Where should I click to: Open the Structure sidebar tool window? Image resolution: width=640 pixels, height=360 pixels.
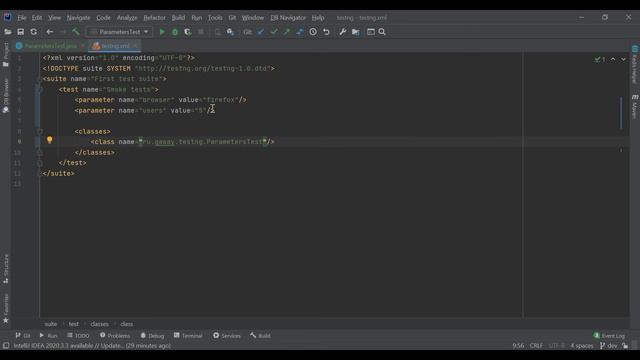6,269
